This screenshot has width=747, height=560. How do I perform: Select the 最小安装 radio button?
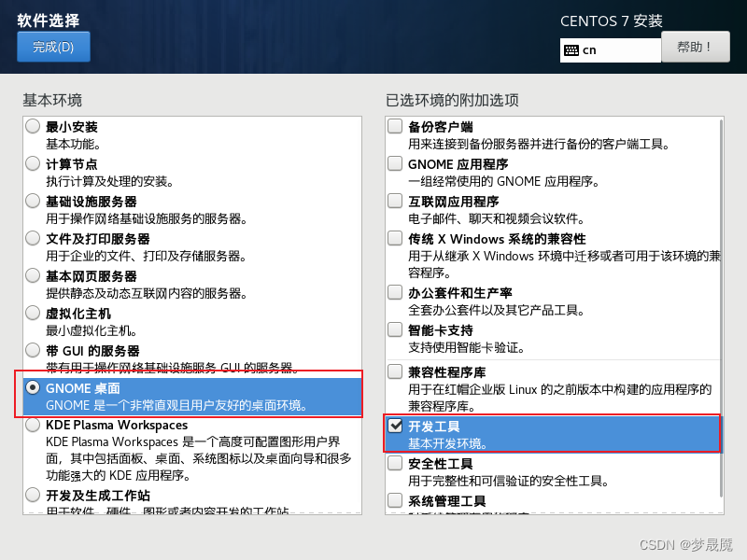(x=33, y=127)
